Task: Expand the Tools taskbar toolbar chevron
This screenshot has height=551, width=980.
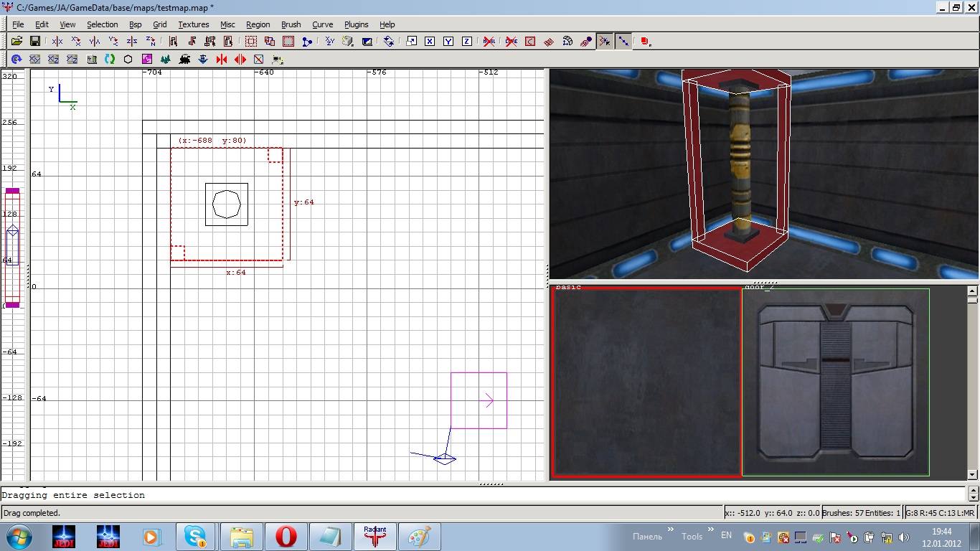Action: 712,530
